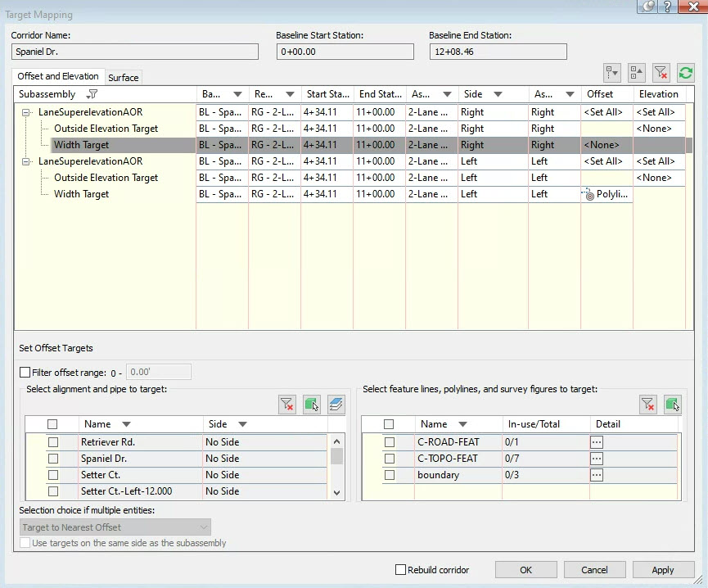Open the alignment Side filter dropdown

(x=242, y=424)
